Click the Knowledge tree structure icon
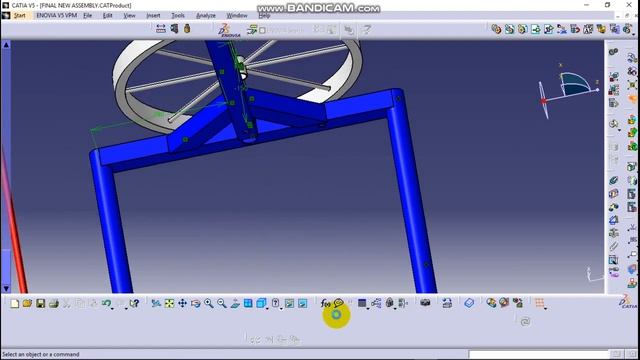 click(x=376, y=303)
